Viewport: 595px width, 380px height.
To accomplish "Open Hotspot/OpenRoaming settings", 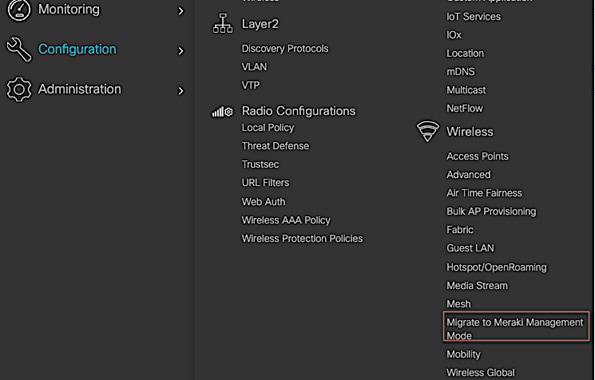I will (x=497, y=267).
